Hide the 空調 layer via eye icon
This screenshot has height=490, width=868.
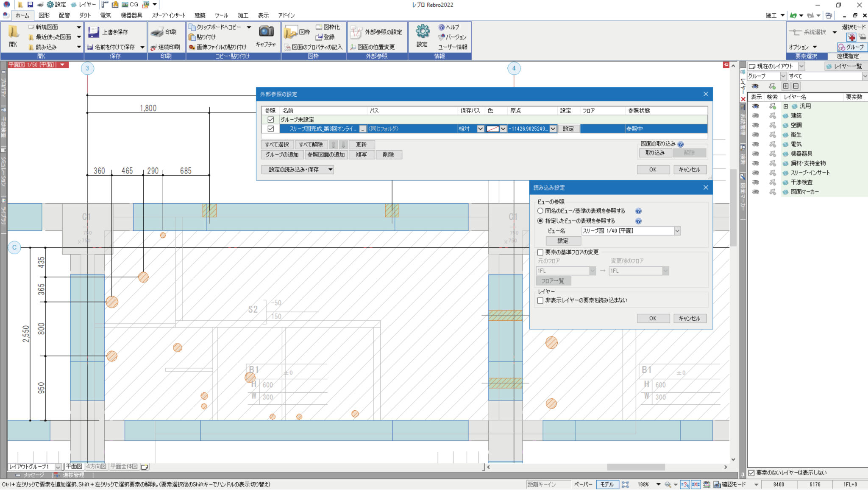[x=755, y=125]
